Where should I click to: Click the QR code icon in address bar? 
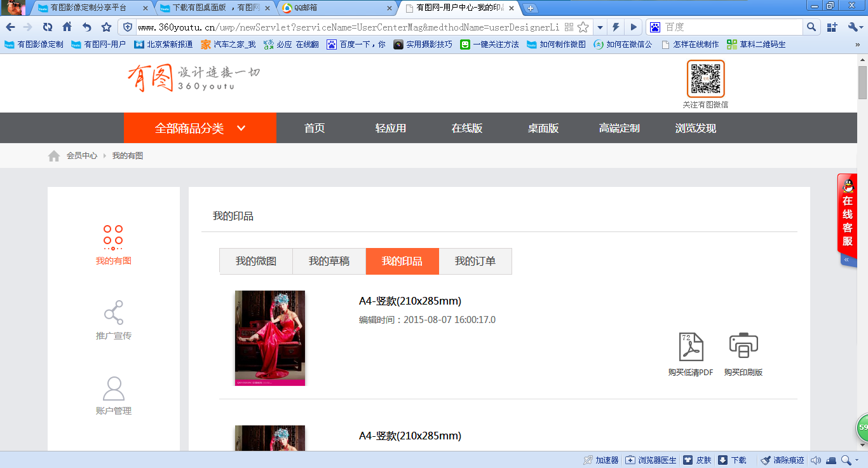569,27
